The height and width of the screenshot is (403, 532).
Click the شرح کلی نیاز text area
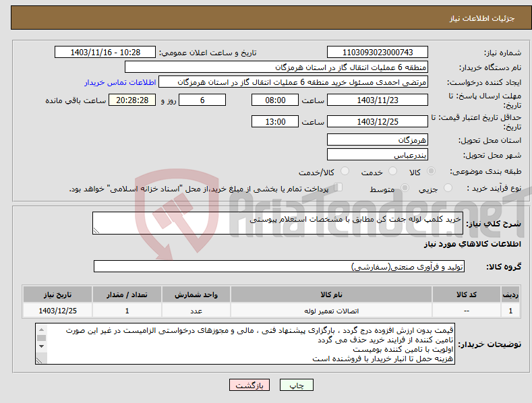(x=278, y=223)
